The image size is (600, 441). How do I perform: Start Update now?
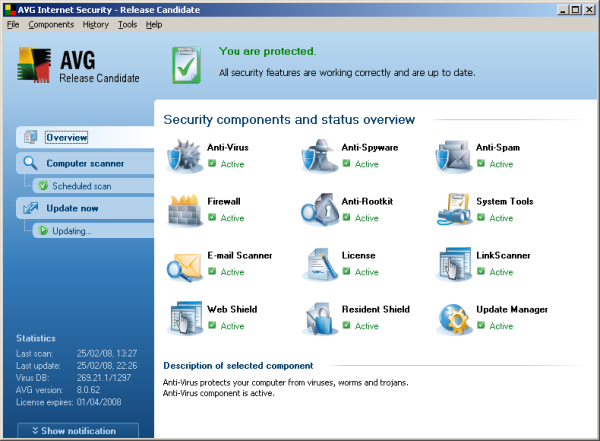85,208
